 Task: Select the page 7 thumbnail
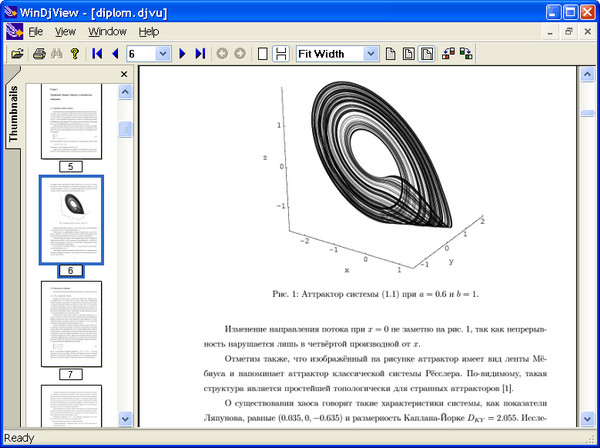[71, 323]
